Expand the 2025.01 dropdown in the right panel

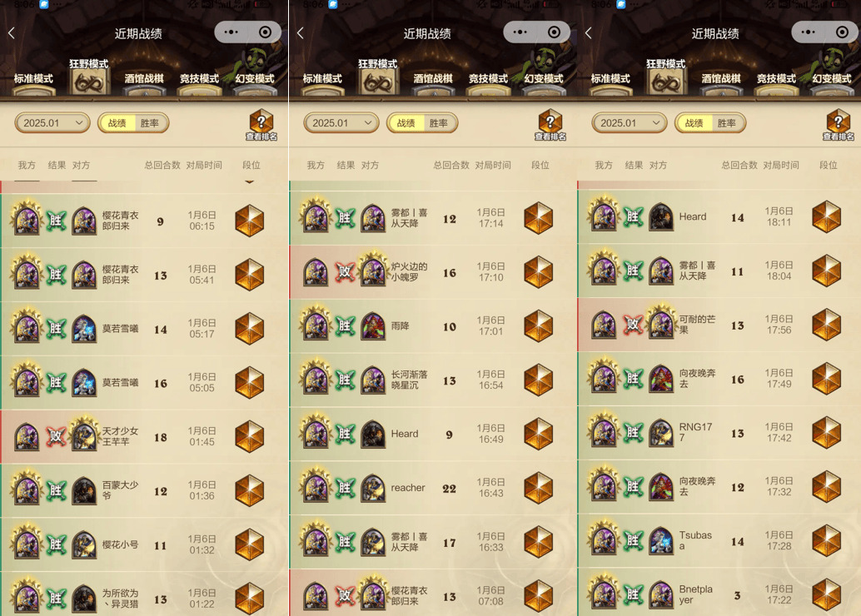point(630,123)
